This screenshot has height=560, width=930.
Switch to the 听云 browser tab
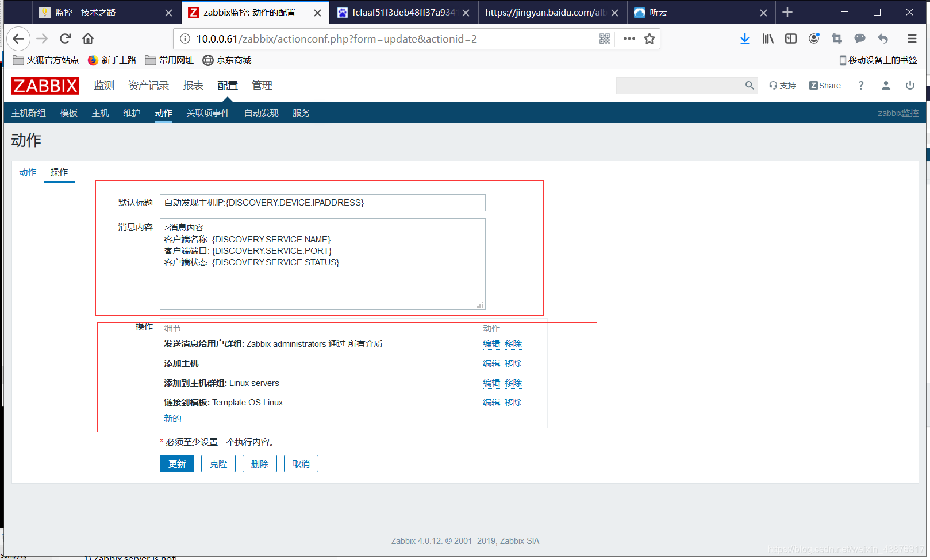(x=700, y=12)
